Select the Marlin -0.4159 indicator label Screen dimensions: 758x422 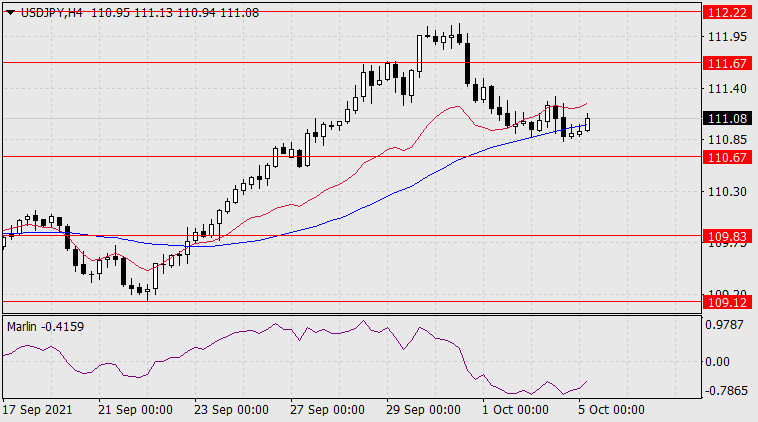45,327
